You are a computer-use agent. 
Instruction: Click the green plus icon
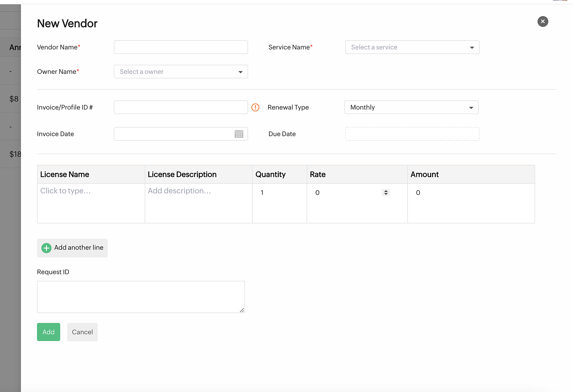[x=46, y=248]
